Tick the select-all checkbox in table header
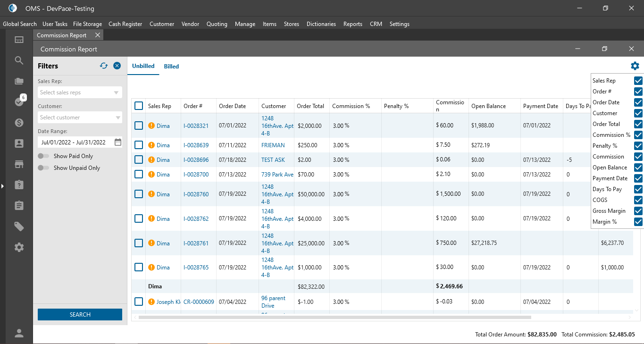This screenshot has width=644, height=344. (139, 106)
